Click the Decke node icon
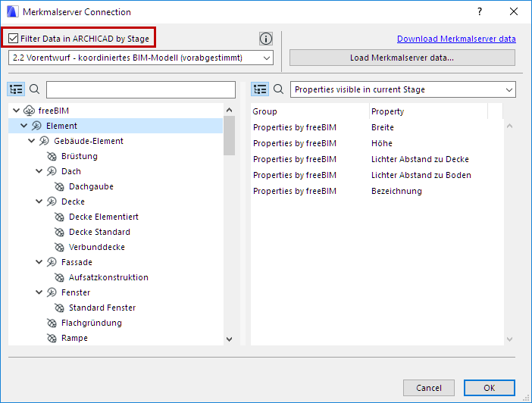Image resolution: width=532 pixels, height=403 pixels. (x=52, y=202)
